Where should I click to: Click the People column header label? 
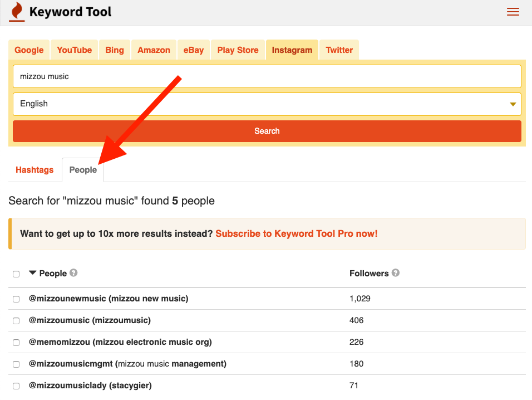pos(53,274)
